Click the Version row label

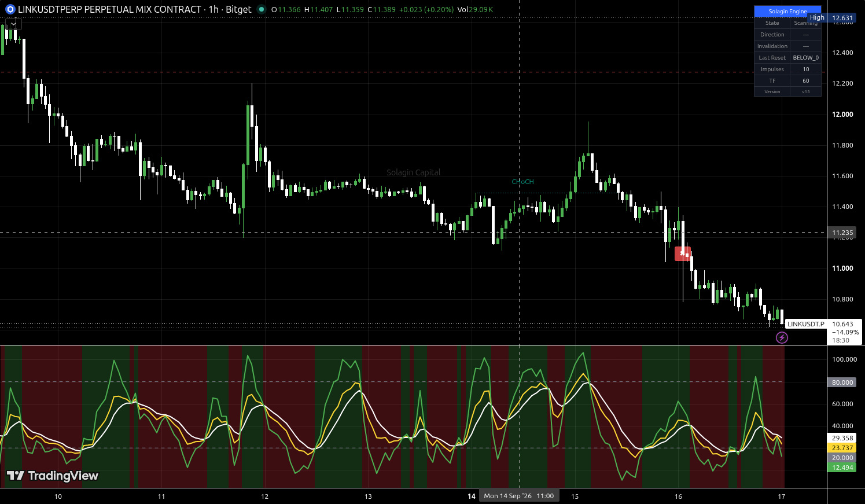[x=772, y=91]
